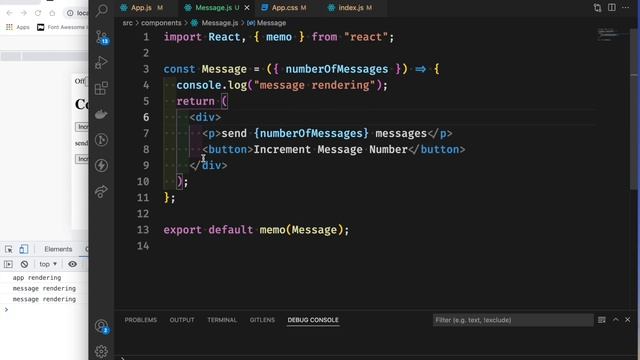Viewport: 640px width, 360px height.
Task: Click the compare changes icon in editor toolbar
Action: (x=598, y=8)
